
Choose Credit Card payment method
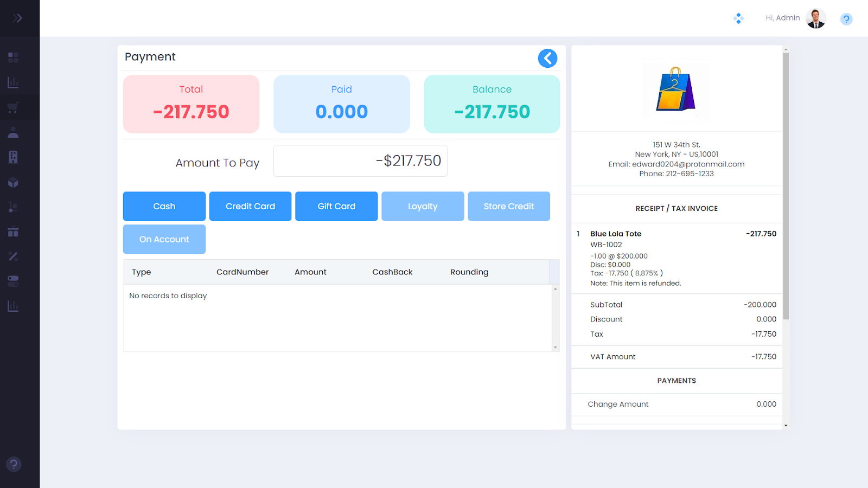coord(250,206)
